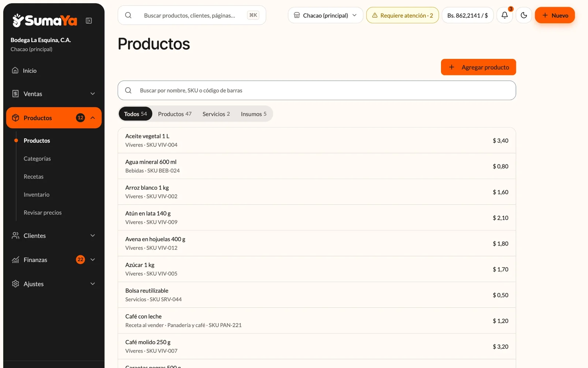Open the Café con leche row
This screenshot has width=588, height=368.
[317, 321]
